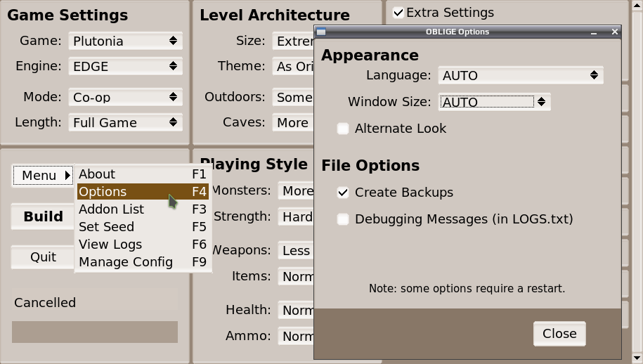The width and height of the screenshot is (643, 364).
Task: Select About from the menu
Action: (x=143, y=174)
